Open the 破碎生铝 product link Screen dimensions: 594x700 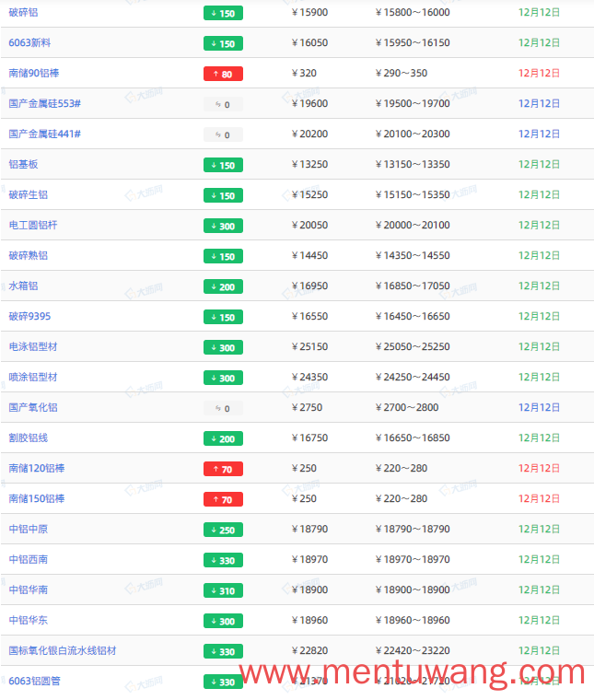pos(29,194)
